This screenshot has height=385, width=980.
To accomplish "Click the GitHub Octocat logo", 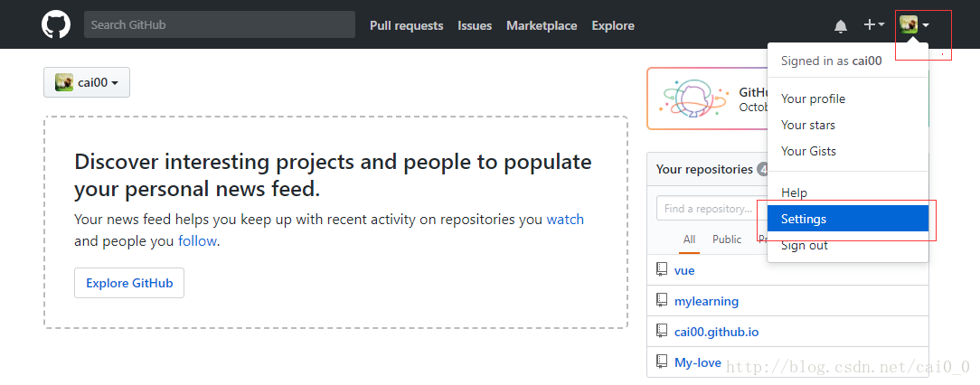I will [x=56, y=25].
